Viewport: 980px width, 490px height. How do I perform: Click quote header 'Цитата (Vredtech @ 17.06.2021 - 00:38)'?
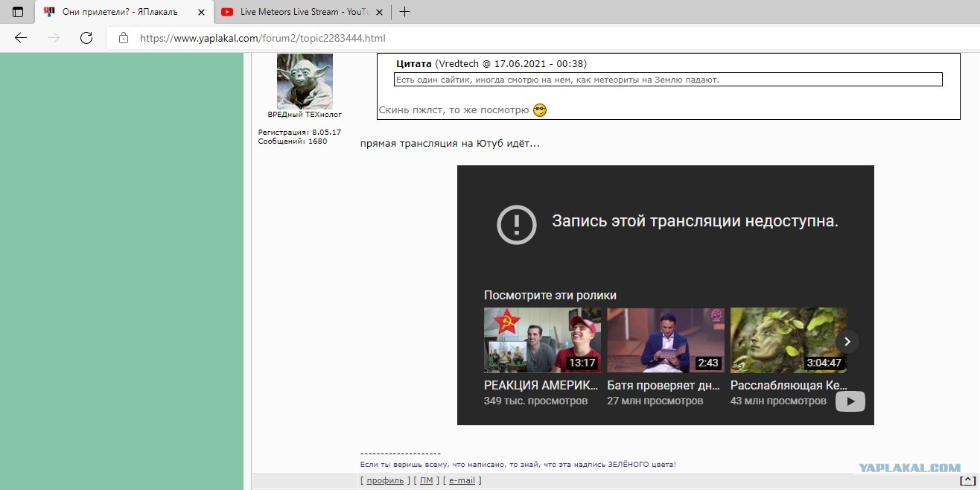coord(491,64)
